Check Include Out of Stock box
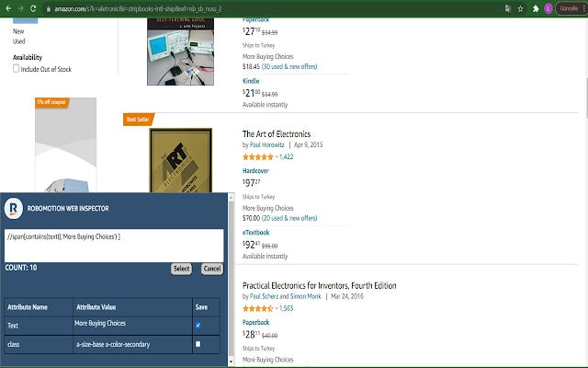 coord(17,68)
